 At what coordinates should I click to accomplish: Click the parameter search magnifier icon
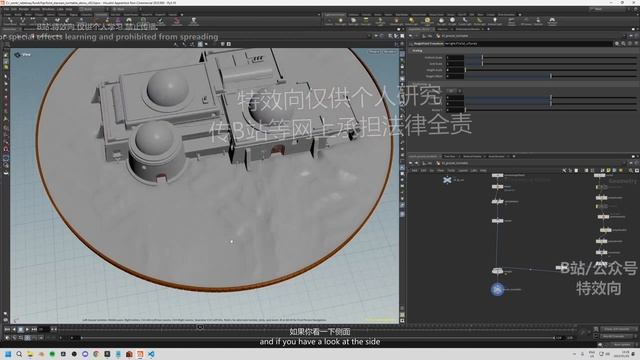coord(623,44)
